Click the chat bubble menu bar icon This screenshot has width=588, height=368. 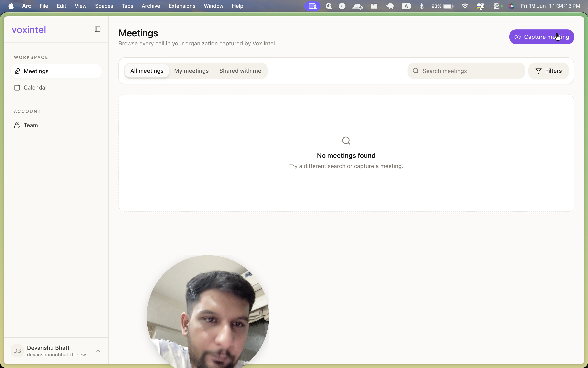[342, 6]
